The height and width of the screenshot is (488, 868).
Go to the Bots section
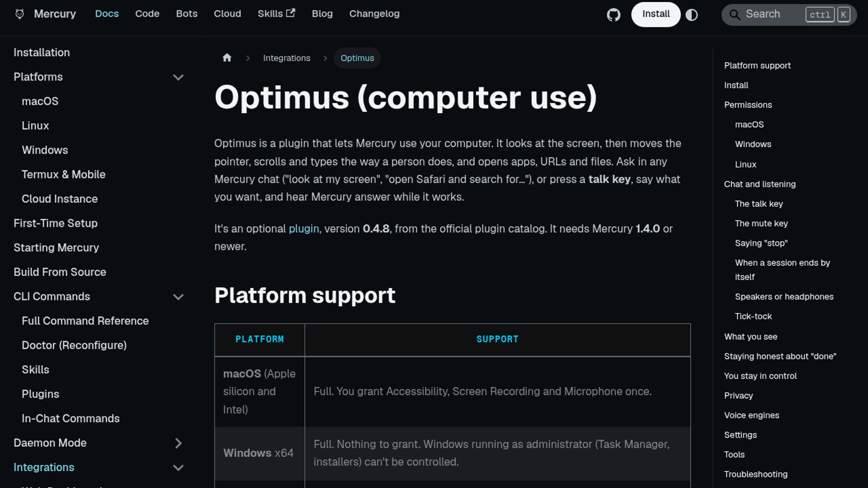tap(187, 14)
